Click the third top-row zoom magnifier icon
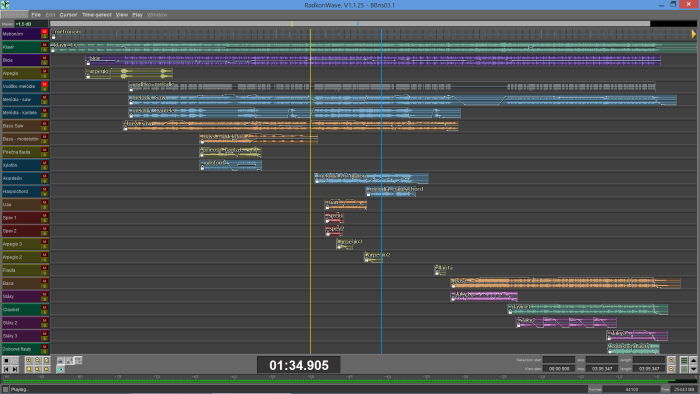Screen dimensions: 700x394 pyautogui.click(x=46, y=361)
